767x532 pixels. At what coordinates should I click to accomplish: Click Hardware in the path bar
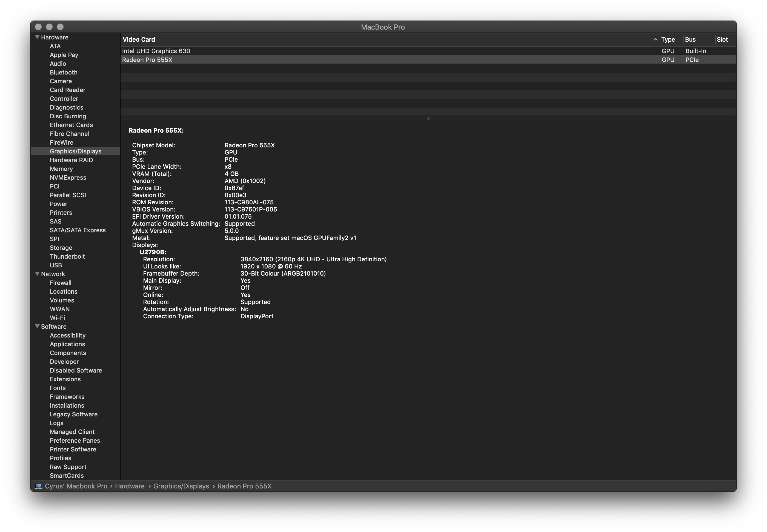click(x=130, y=486)
